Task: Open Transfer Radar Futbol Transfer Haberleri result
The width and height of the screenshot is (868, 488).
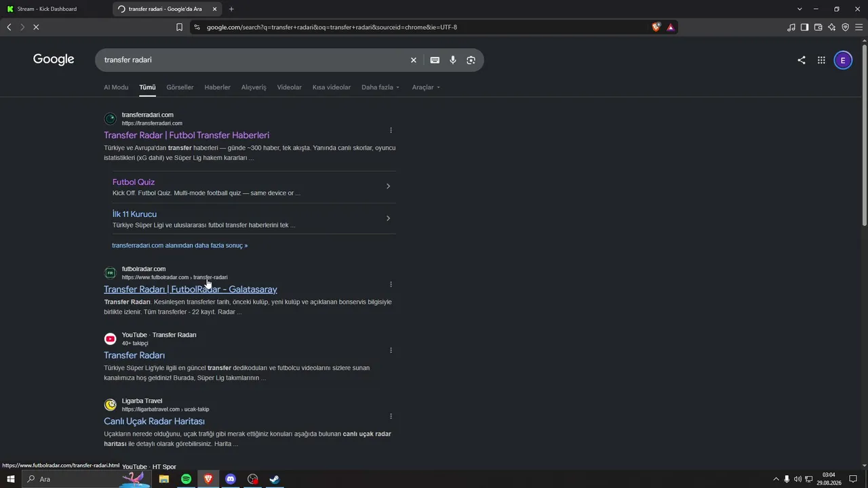Action: 186,136
